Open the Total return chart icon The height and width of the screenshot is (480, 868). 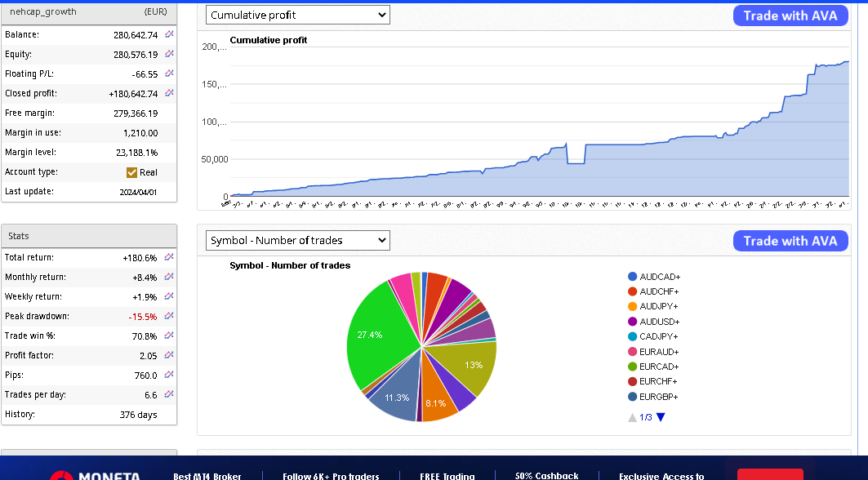pos(169,257)
